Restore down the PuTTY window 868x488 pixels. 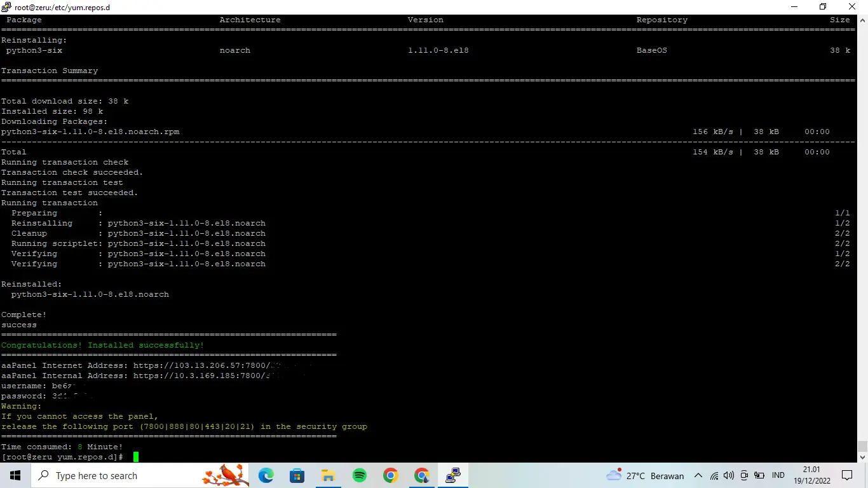[823, 7]
